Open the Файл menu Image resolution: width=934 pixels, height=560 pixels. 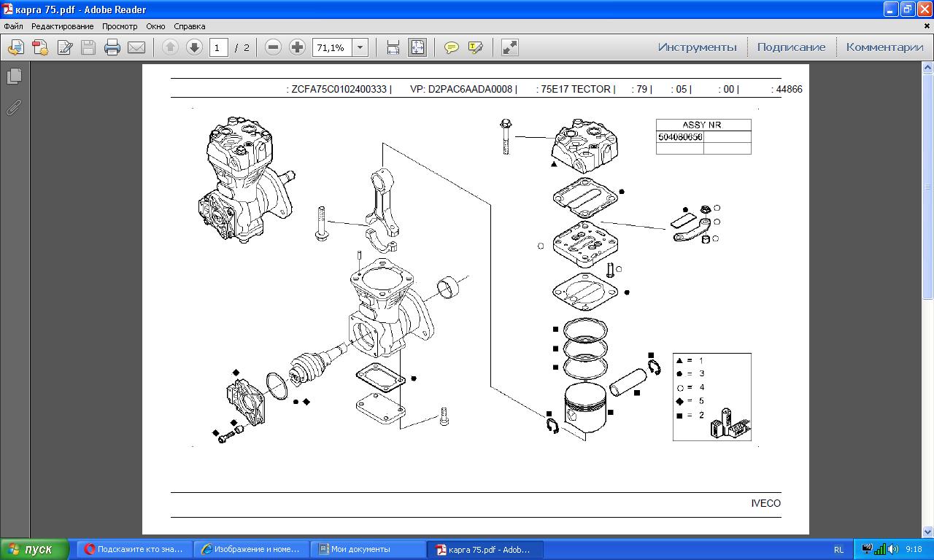pos(13,26)
